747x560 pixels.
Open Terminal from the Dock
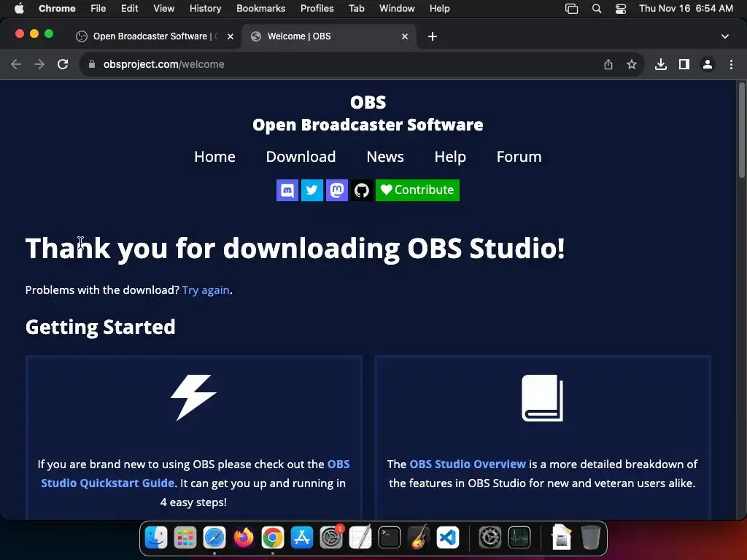[390, 538]
